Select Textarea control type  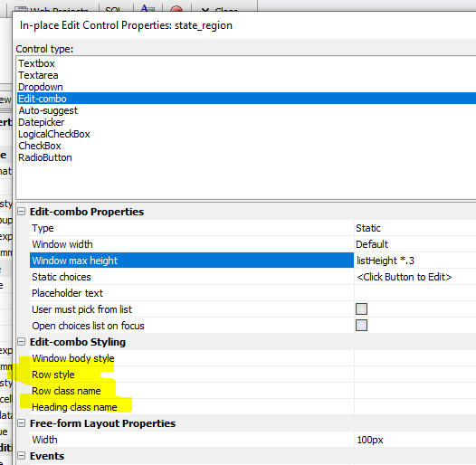pyautogui.click(x=38, y=75)
